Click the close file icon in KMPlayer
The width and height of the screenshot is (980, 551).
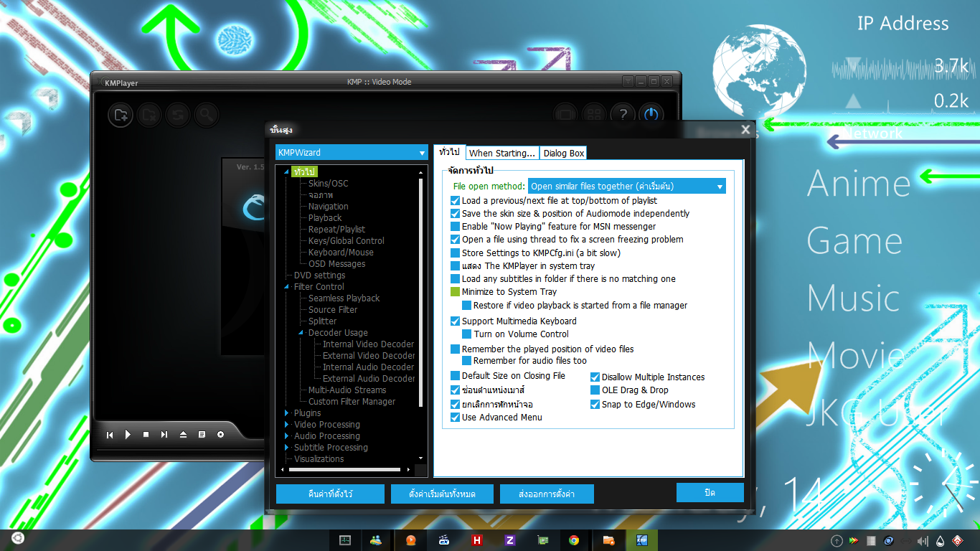click(x=149, y=115)
